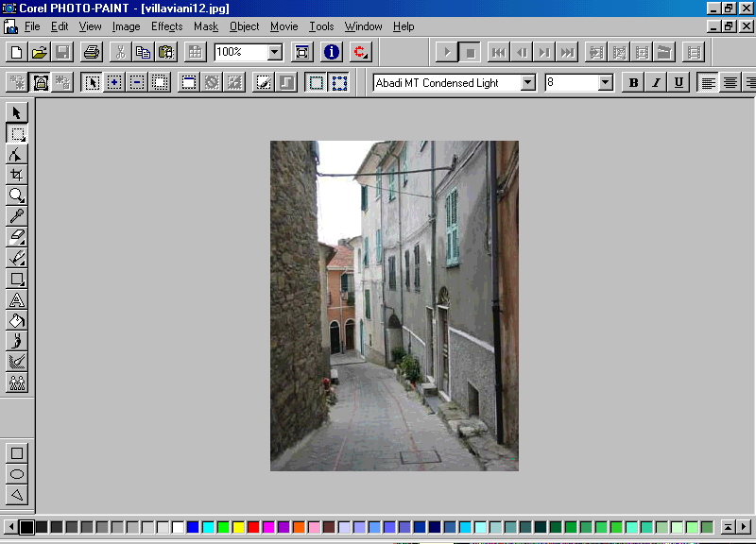Click the Open folder icon
The width and height of the screenshot is (756, 544).
40,52
